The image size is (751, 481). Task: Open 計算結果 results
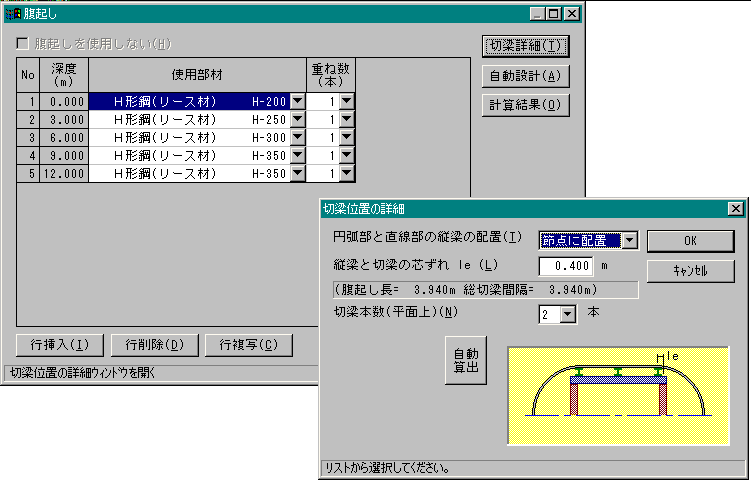tap(525, 104)
